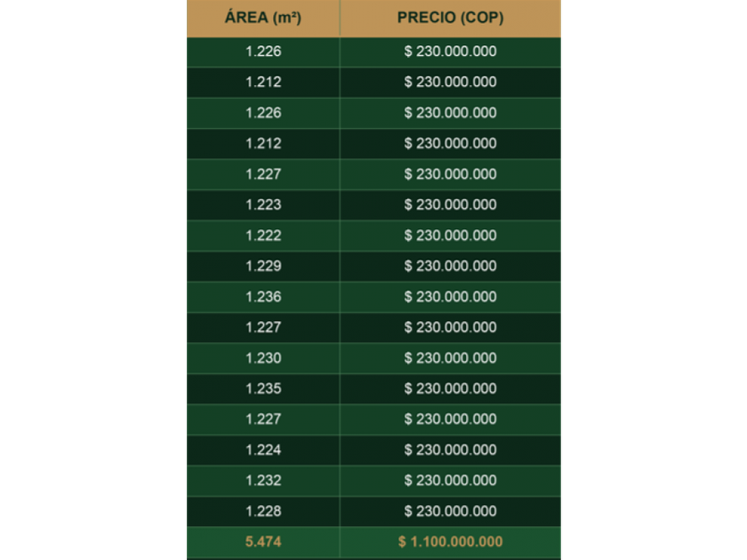The width and height of the screenshot is (747, 560).
Task: Click the price beside area 1.230
Action: [450, 357]
